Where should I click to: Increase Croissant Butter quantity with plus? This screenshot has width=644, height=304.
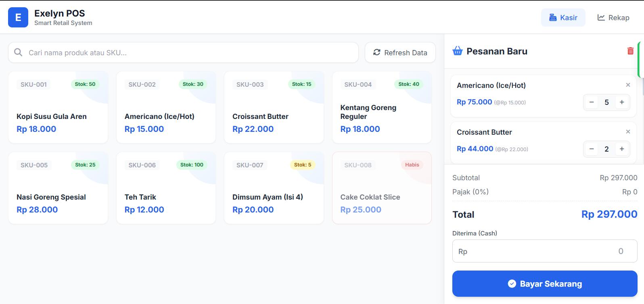click(x=622, y=149)
